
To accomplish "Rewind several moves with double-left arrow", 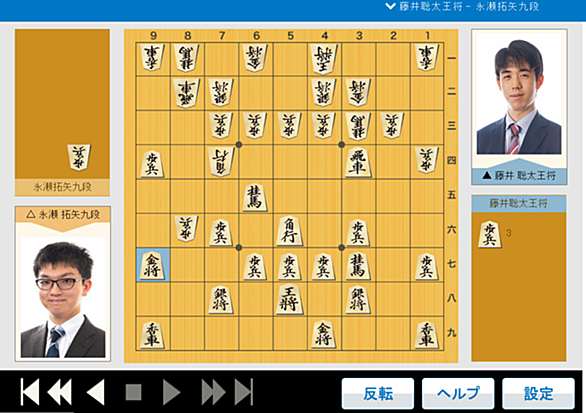I will pos(60,392).
